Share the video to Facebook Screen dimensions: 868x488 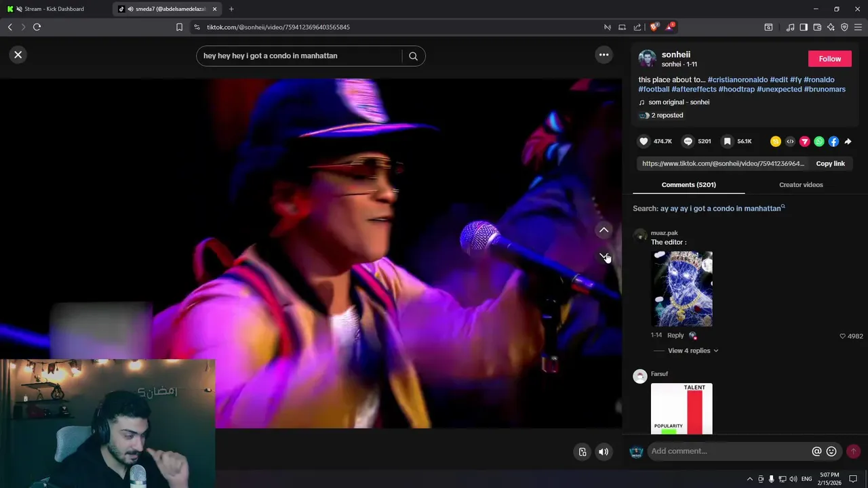tap(833, 142)
